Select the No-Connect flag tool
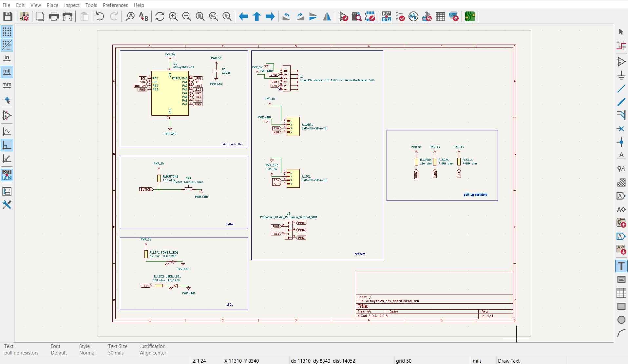Image resolution: width=628 pixels, height=364 pixels. 621,129
